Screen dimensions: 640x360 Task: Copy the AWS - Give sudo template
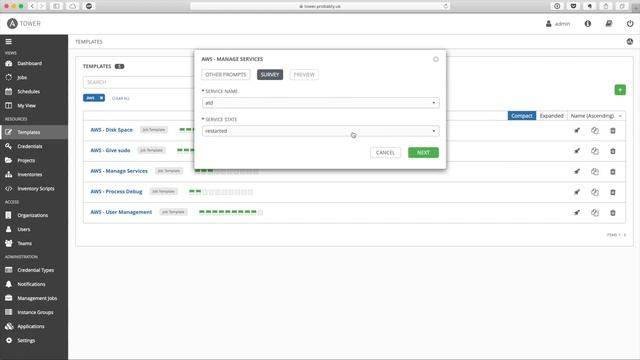(595, 151)
